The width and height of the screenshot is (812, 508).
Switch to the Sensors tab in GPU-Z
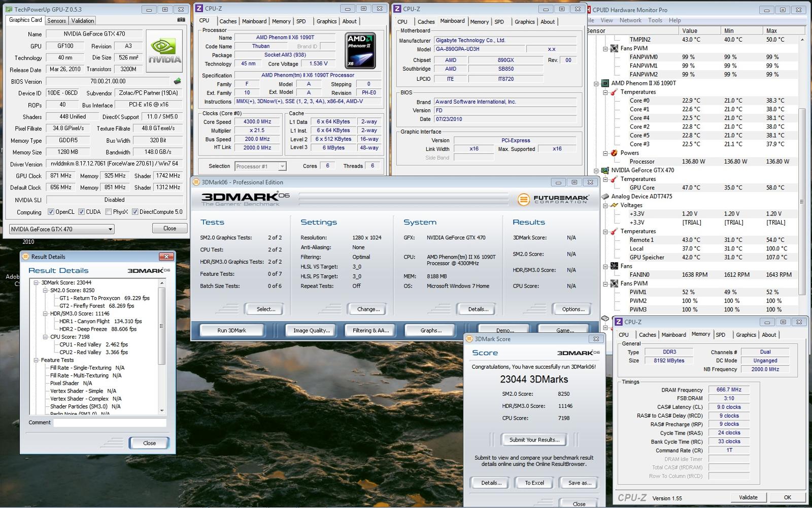point(56,21)
